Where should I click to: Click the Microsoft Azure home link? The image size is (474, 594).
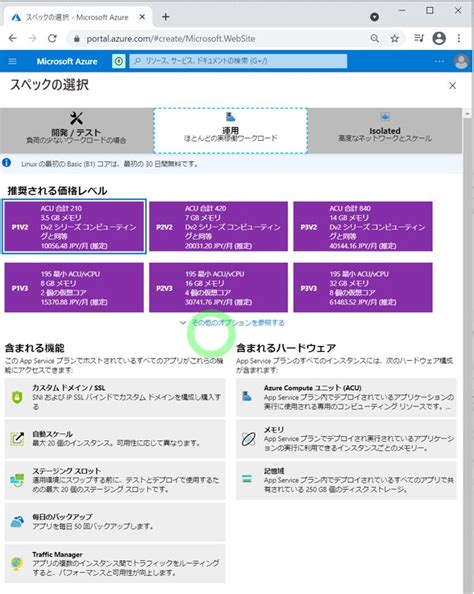click(67, 61)
